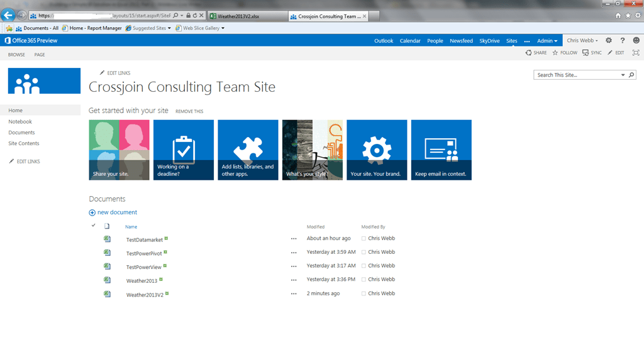Toggle presence box in TestPowerPivot row
This screenshot has height=345, width=644.
364,252
